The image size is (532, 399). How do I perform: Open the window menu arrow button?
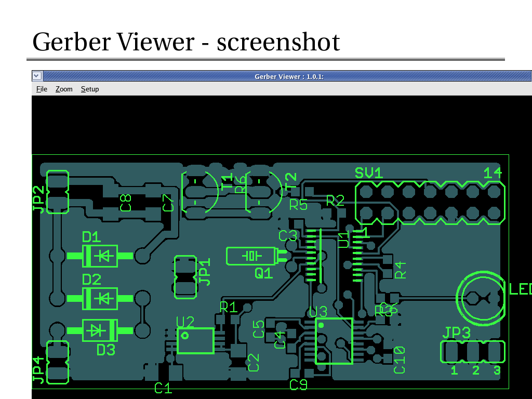point(37,76)
